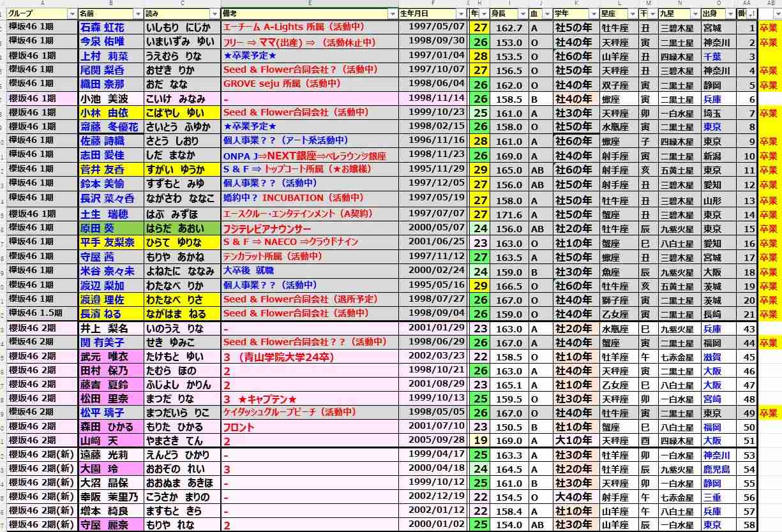The image size is (782, 532).
Task: Select the name cell 平手 友梨奈
Action: tap(111, 242)
